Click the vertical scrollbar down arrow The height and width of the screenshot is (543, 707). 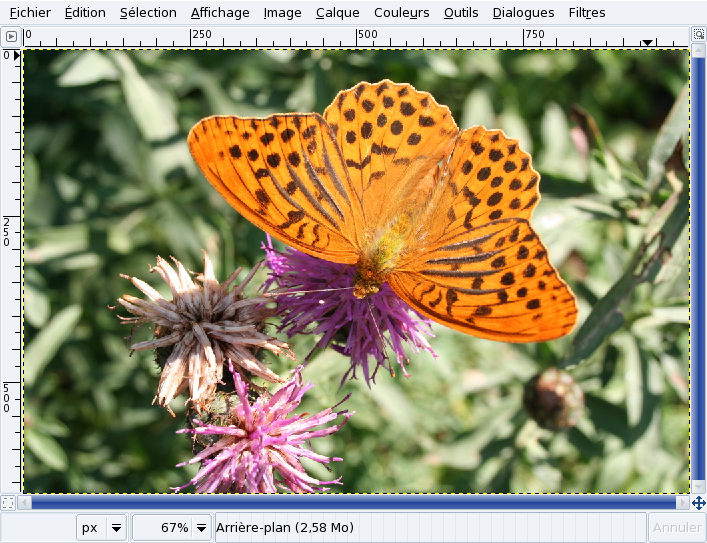point(698,487)
